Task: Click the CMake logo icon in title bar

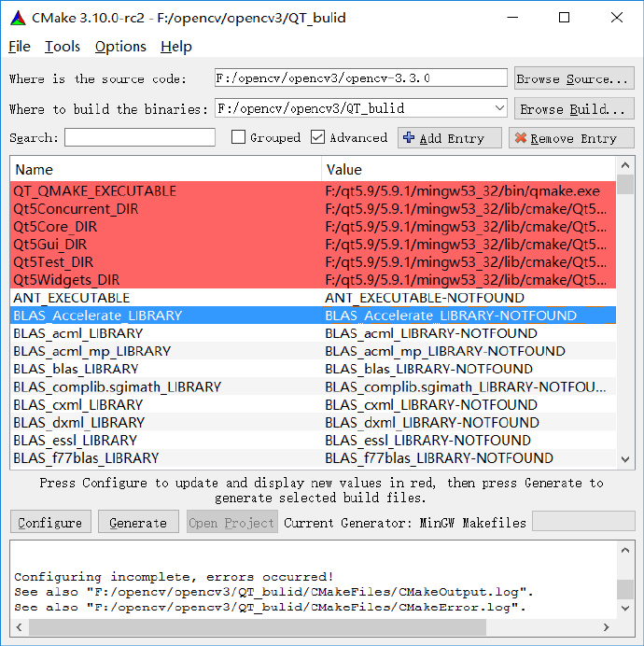Action: [x=18, y=18]
